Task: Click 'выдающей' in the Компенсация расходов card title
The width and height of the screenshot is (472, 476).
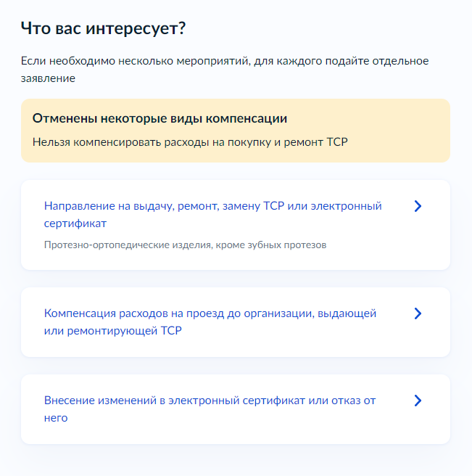Action: 347,313
